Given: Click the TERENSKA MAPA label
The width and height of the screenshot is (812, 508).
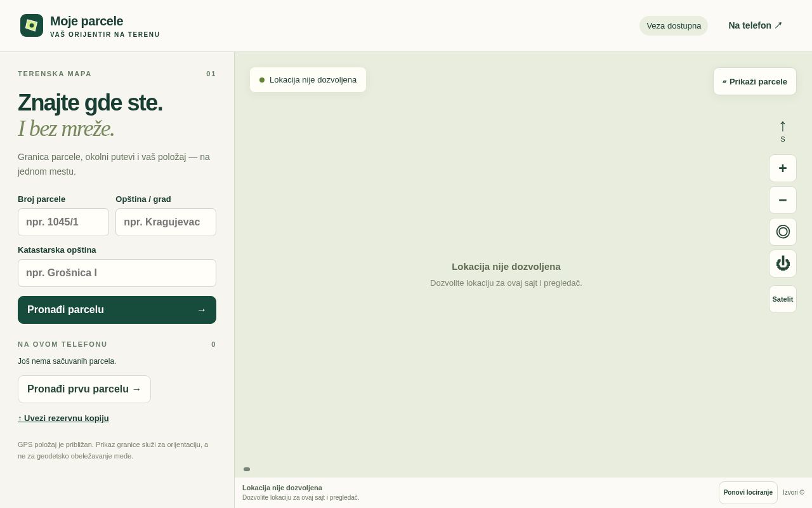Looking at the screenshot, I should [x=55, y=74].
